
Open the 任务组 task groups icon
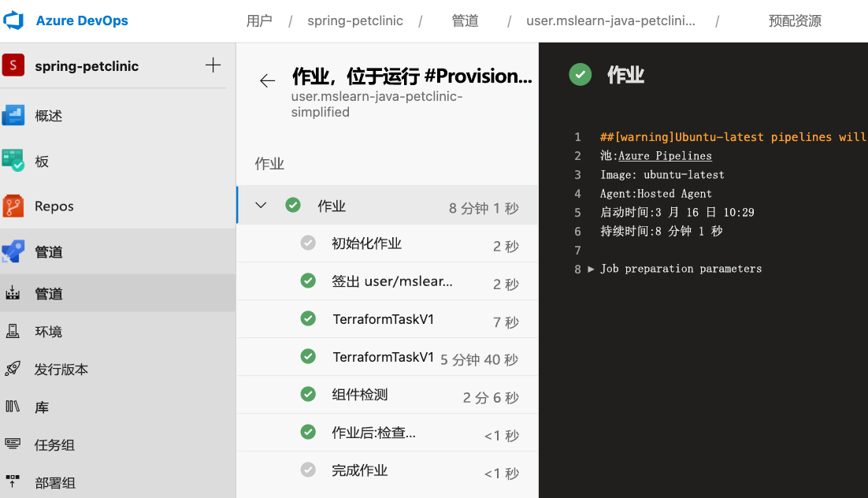pos(13,444)
